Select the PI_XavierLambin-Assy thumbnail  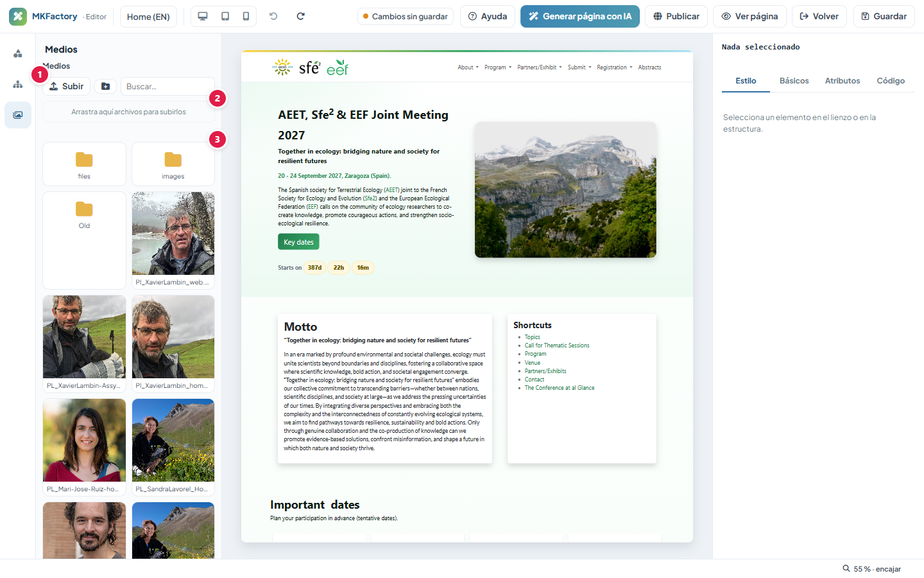84,344
